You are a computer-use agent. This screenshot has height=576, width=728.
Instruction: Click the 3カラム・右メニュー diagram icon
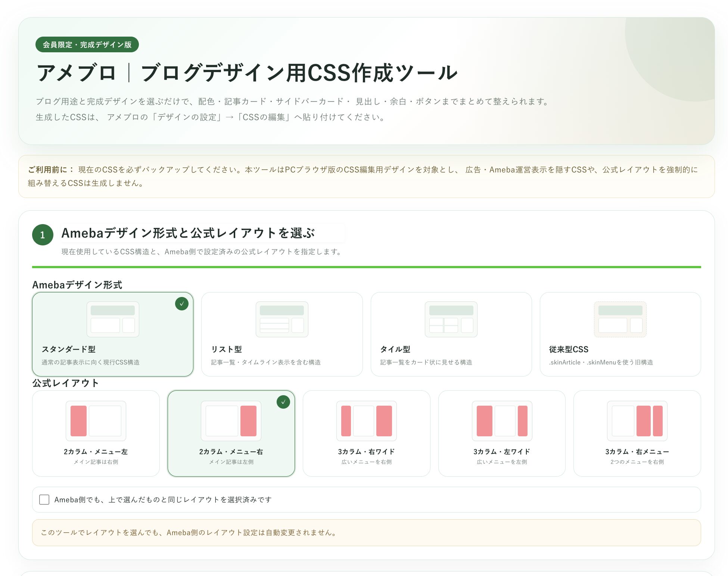click(637, 421)
